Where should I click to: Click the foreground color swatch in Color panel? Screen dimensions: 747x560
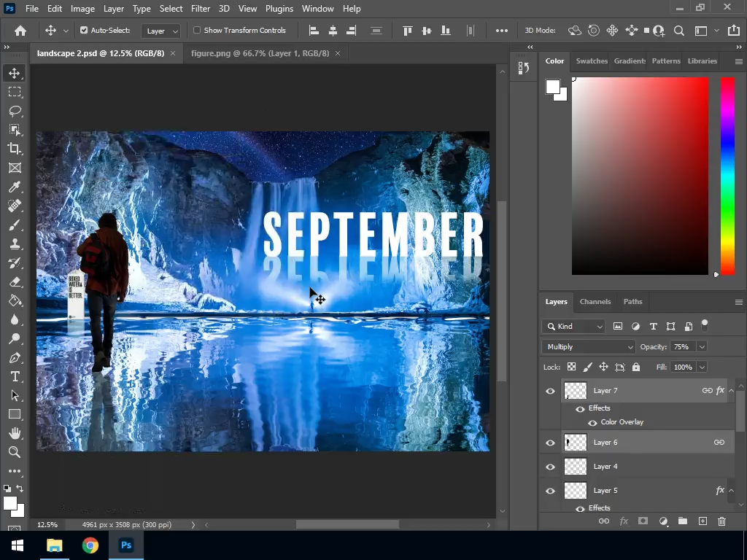552,87
